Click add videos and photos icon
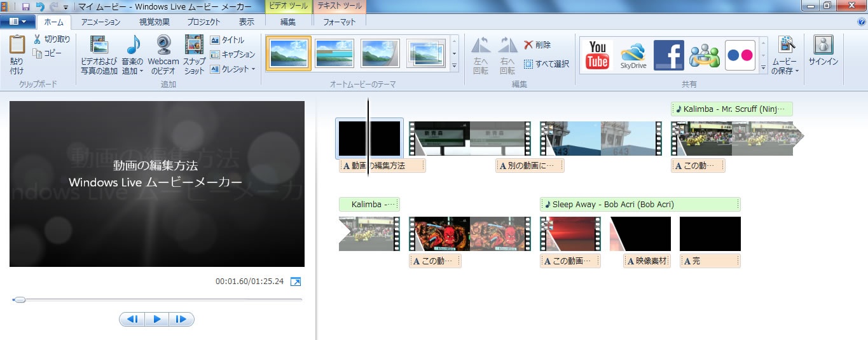Screen dimensions: 868x340 (x=99, y=46)
